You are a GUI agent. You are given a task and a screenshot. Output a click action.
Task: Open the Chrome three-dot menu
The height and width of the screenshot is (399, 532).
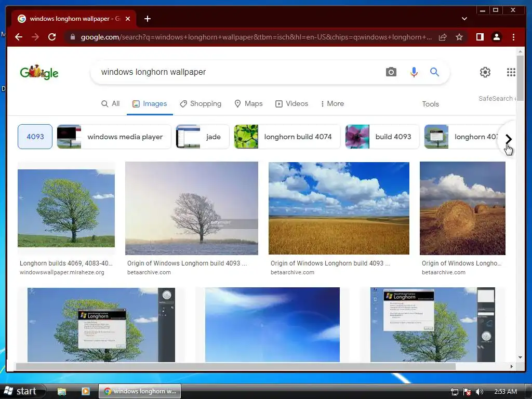click(513, 37)
